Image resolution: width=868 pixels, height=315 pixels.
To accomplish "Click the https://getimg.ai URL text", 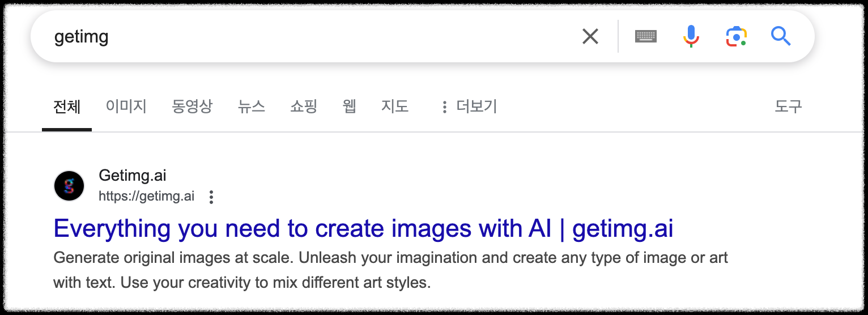I will tap(146, 197).
